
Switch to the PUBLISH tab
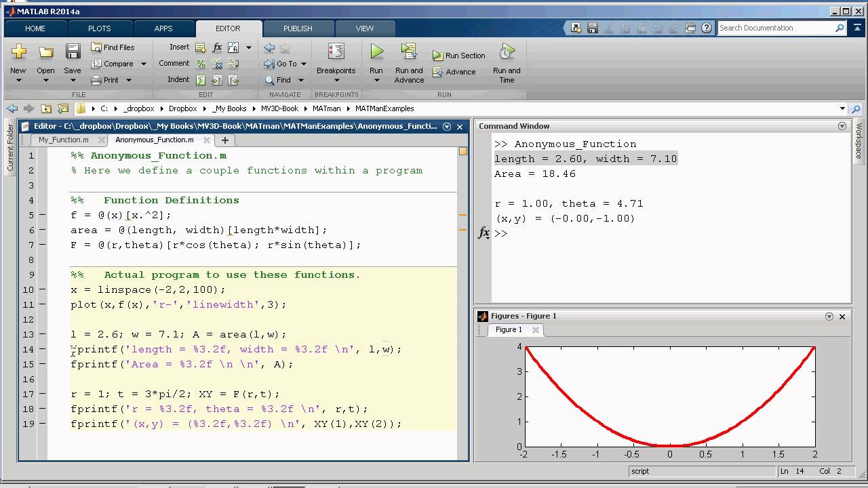298,28
